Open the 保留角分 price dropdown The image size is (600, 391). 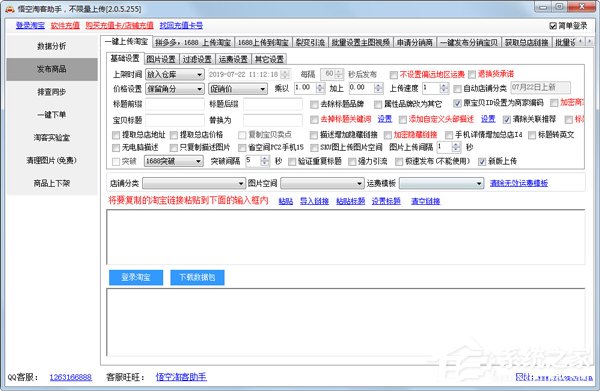[175, 89]
